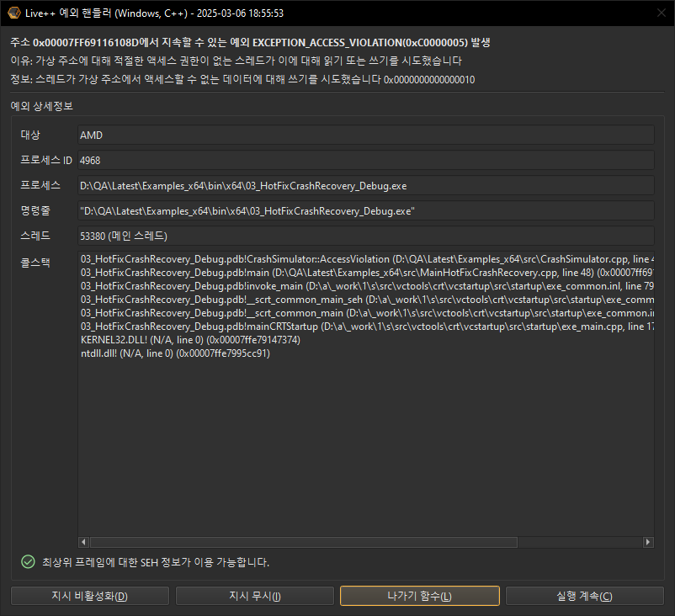The image size is (675, 616).
Task: Click the horizontal scrollbar thumb in callstack
Action: (304, 542)
